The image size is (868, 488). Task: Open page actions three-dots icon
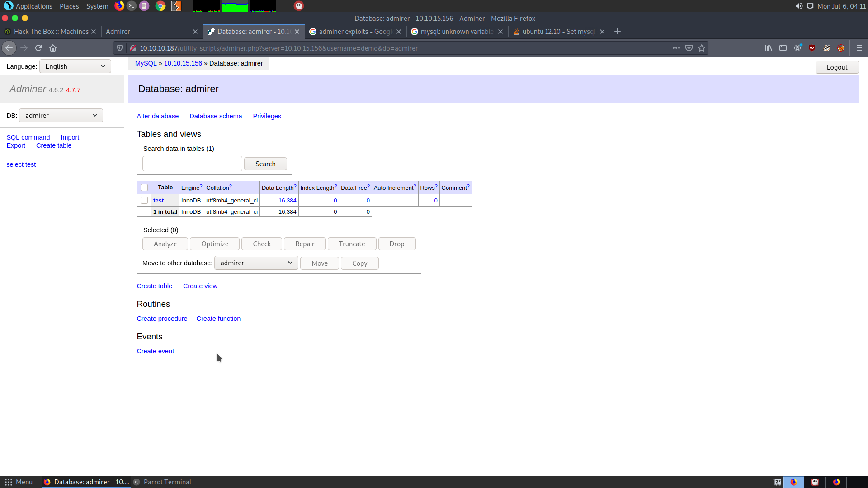676,48
